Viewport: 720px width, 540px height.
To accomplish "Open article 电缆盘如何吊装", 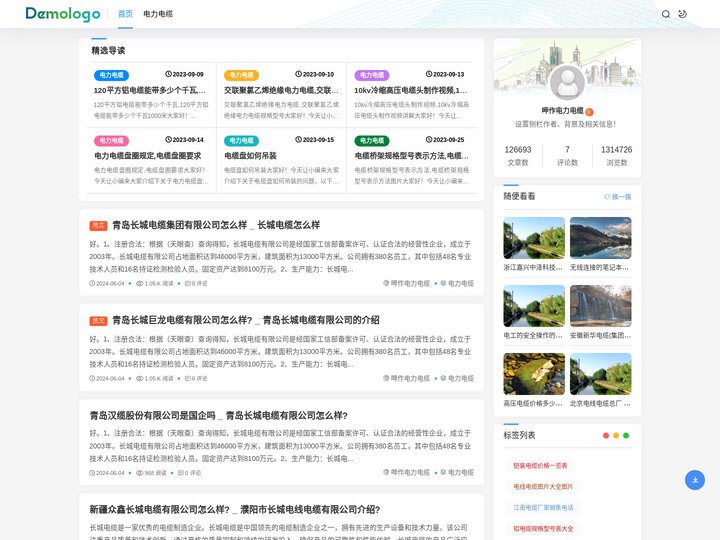I will pos(250,156).
